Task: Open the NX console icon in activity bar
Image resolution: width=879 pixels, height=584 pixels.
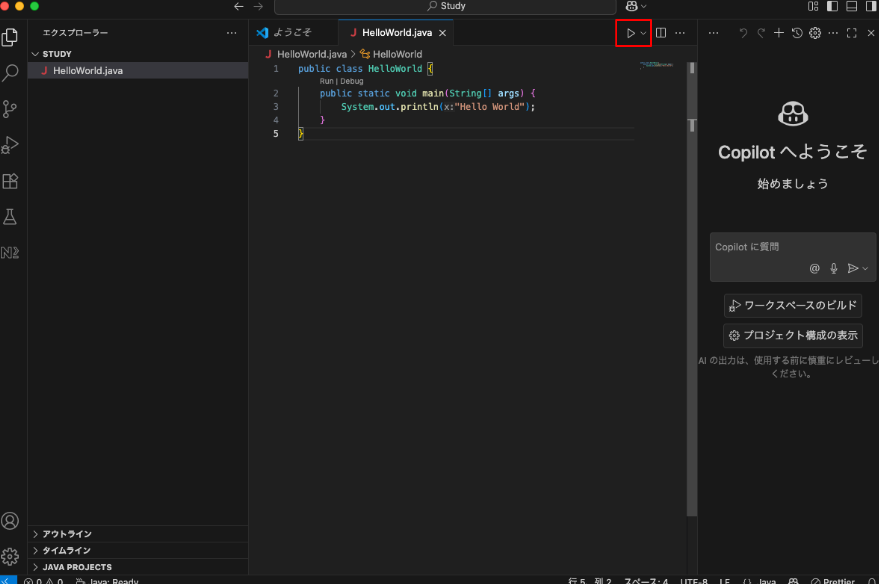Action: [10, 253]
